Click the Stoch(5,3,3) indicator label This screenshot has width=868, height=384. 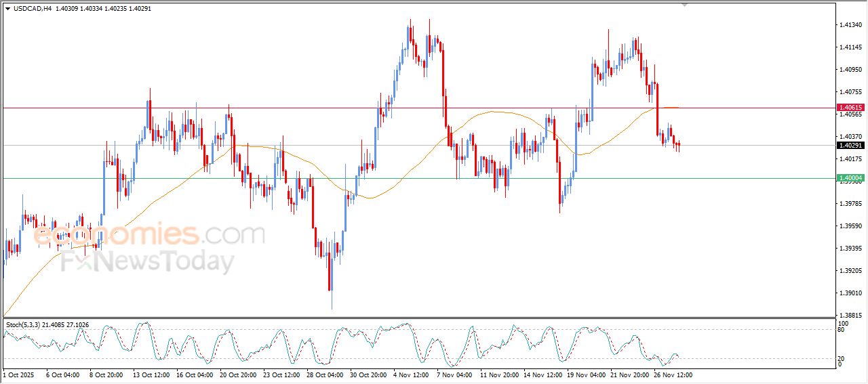(x=26, y=325)
